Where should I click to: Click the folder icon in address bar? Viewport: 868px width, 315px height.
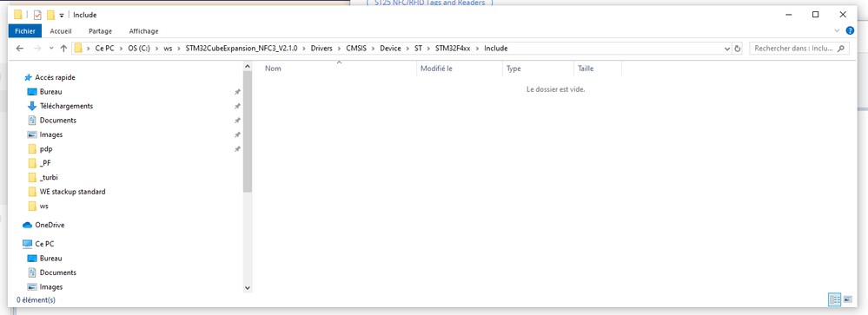pyautogui.click(x=78, y=48)
